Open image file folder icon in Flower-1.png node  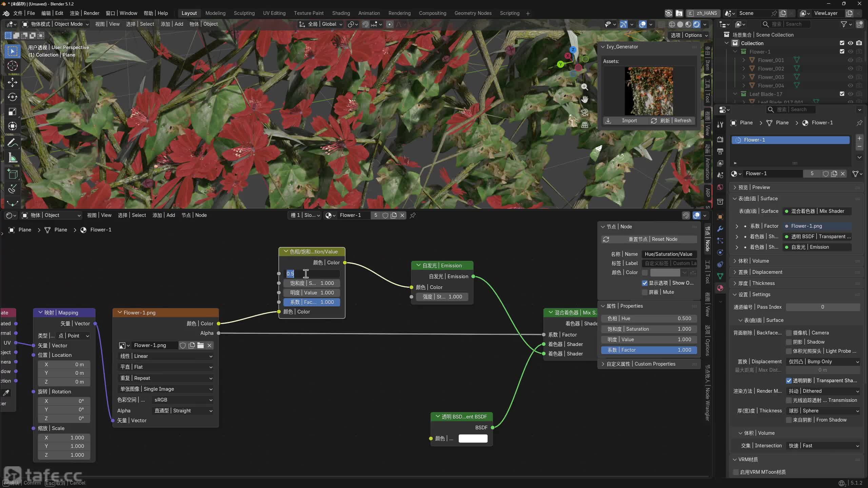[x=201, y=345]
